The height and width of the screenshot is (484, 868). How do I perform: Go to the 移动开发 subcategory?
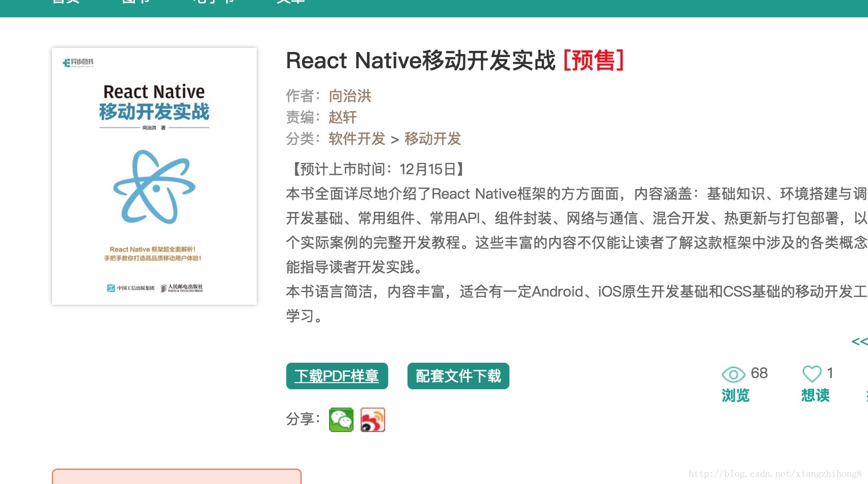(433, 139)
